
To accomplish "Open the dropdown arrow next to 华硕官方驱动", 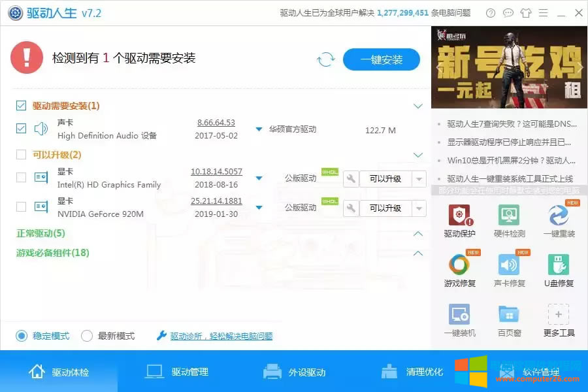I will [x=258, y=129].
